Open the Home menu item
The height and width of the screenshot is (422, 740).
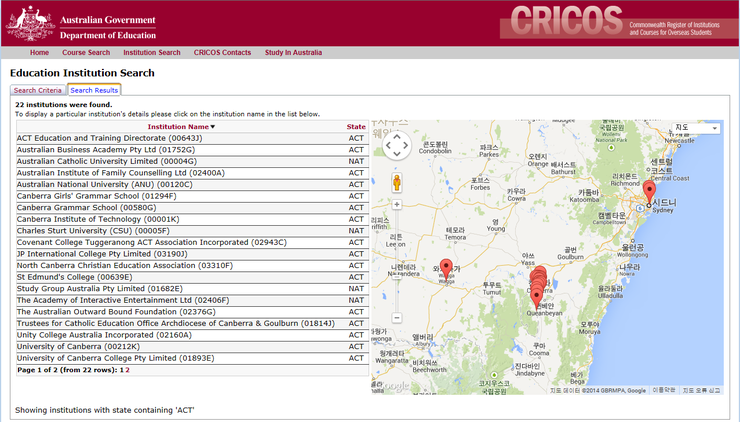tap(39, 52)
